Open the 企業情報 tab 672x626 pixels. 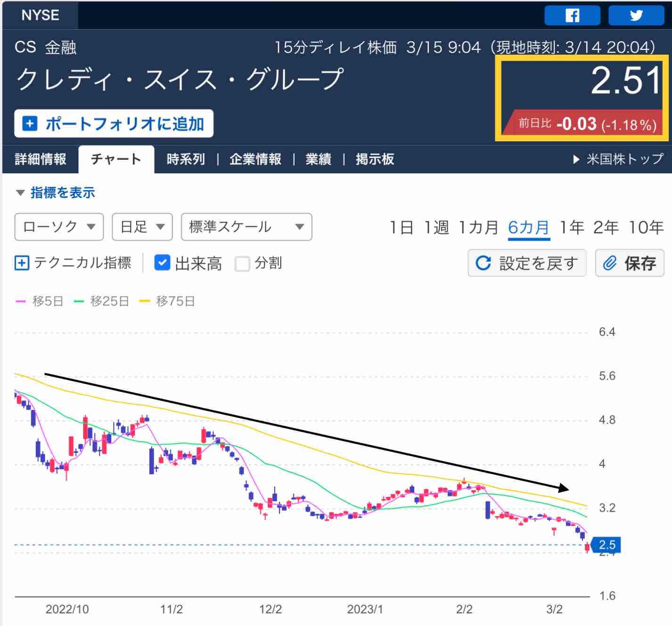(x=255, y=159)
